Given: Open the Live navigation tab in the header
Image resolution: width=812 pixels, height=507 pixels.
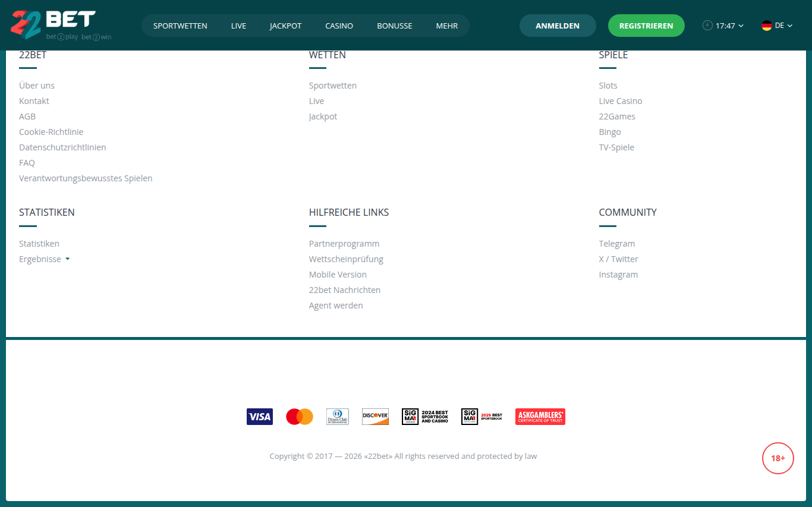Looking at the screenshot, I should pyautogui.click(x=238, y=26).
